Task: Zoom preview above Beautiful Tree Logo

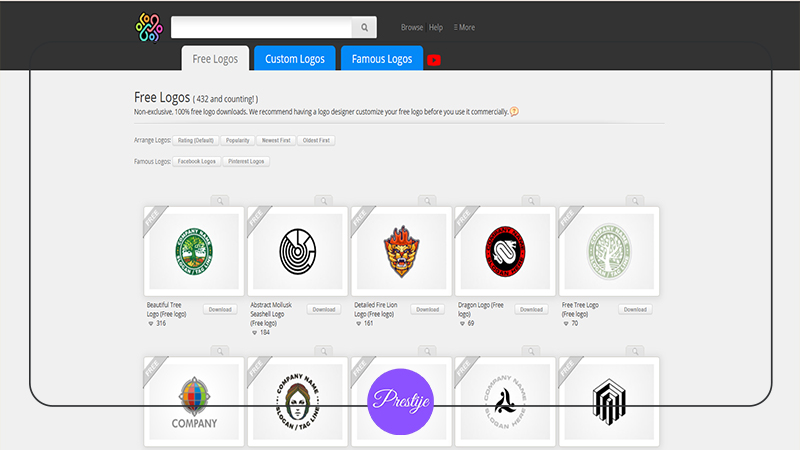Action: tap(220, 201)
